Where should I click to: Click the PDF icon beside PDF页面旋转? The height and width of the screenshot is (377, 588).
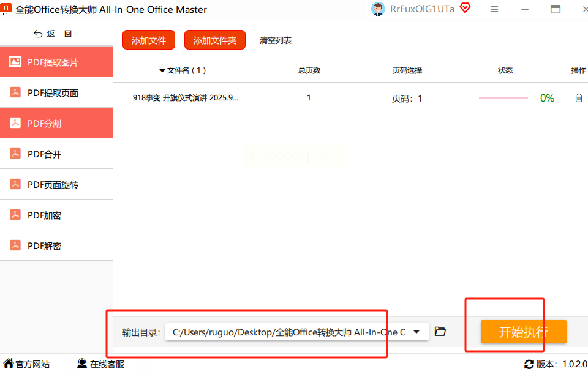pyautogui.click(x=15, y=184)
